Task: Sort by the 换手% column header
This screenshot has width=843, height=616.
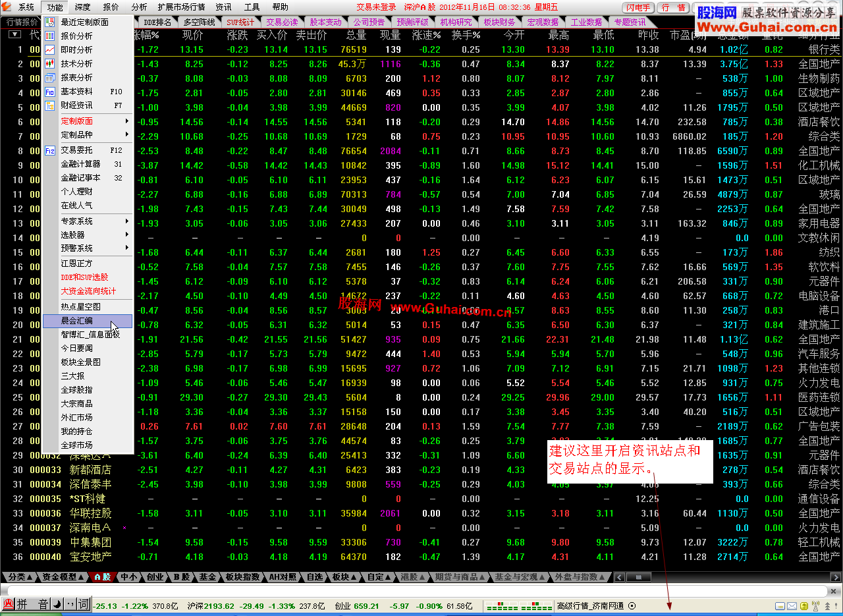Action: point(466,35)
